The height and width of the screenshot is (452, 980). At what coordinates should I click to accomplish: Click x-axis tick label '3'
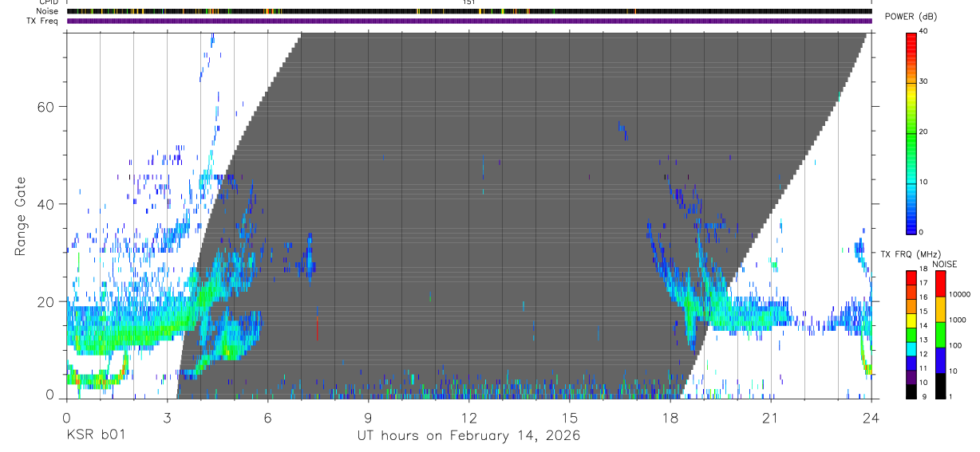point(167,417)
